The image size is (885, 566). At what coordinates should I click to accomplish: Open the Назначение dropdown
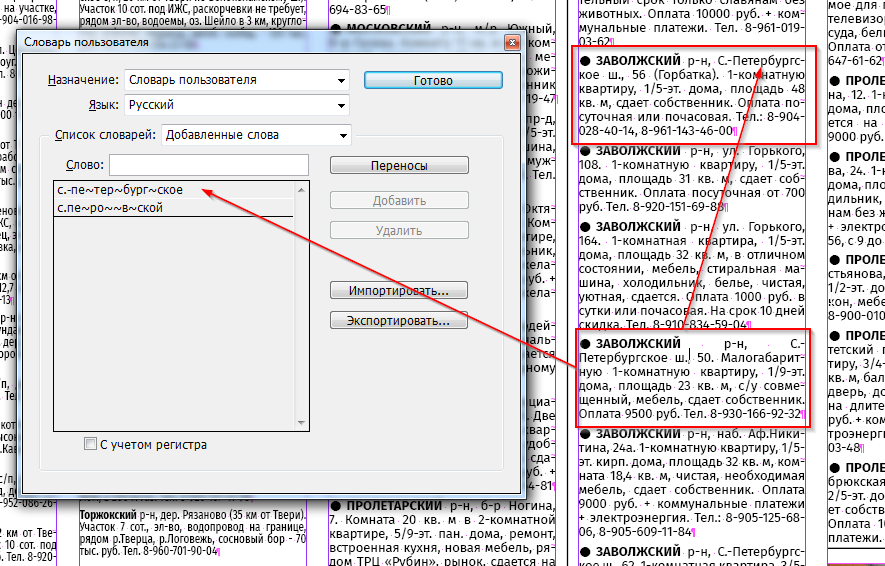click(x=237, y=80)
